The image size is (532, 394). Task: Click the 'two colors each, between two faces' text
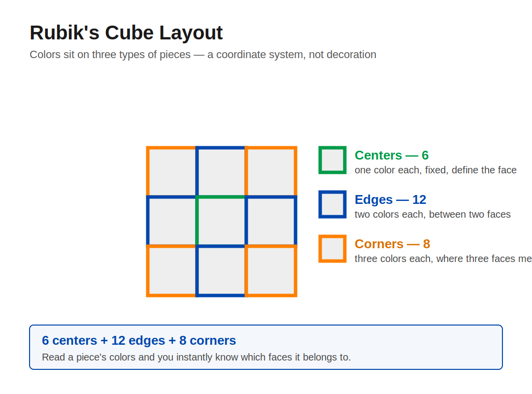432,214
